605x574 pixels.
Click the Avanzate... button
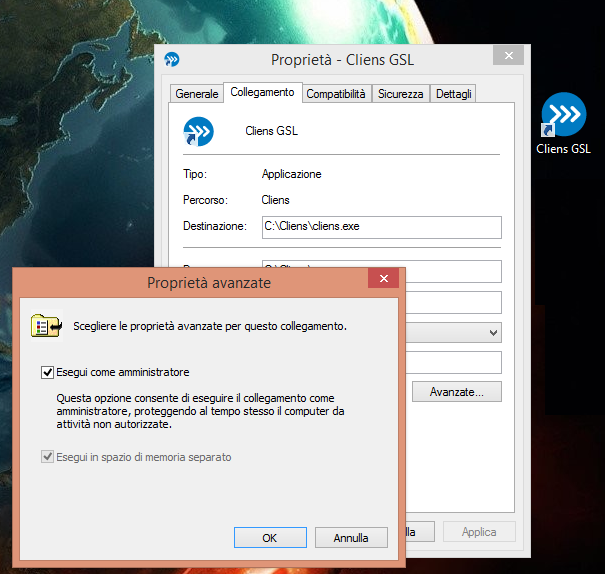457,392
